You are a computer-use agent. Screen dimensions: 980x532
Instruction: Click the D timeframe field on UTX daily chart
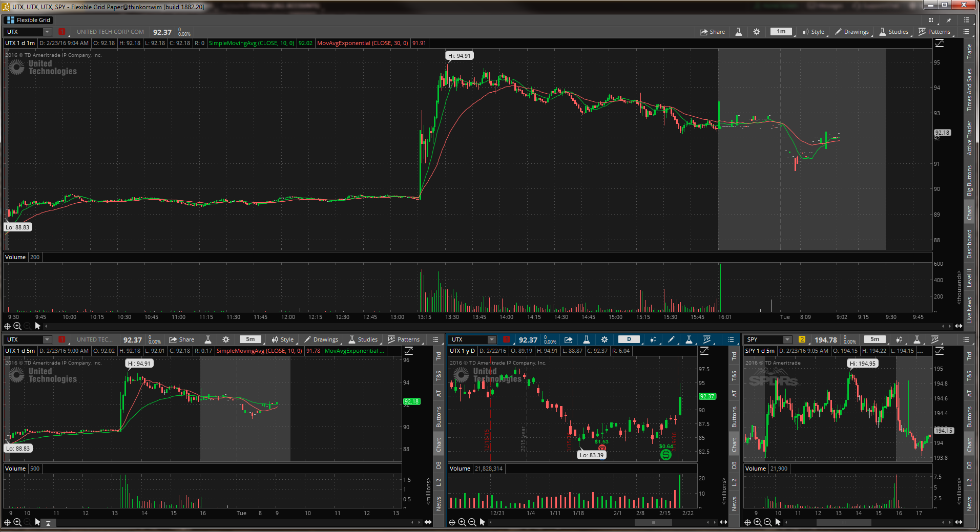[629, 339]
